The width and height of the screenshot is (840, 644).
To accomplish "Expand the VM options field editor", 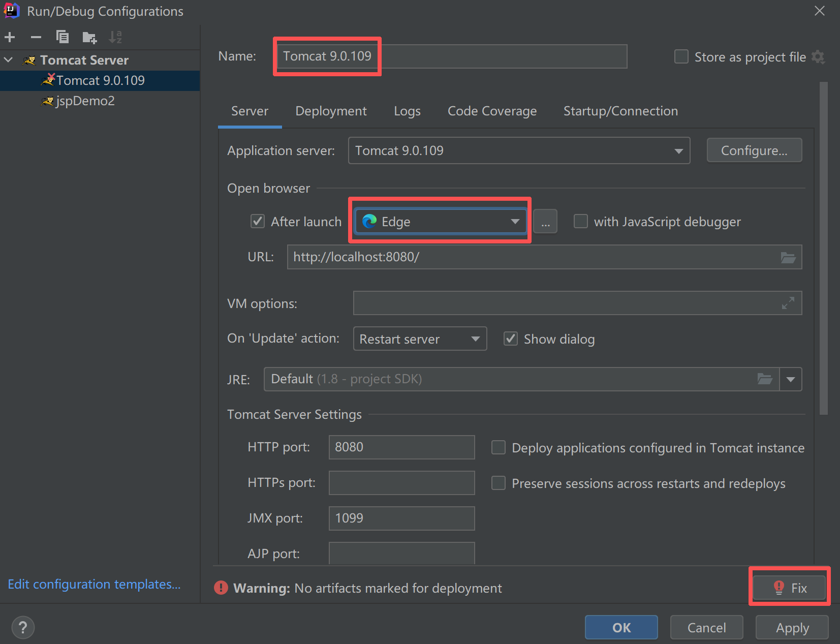I will [x=788, y=303].
